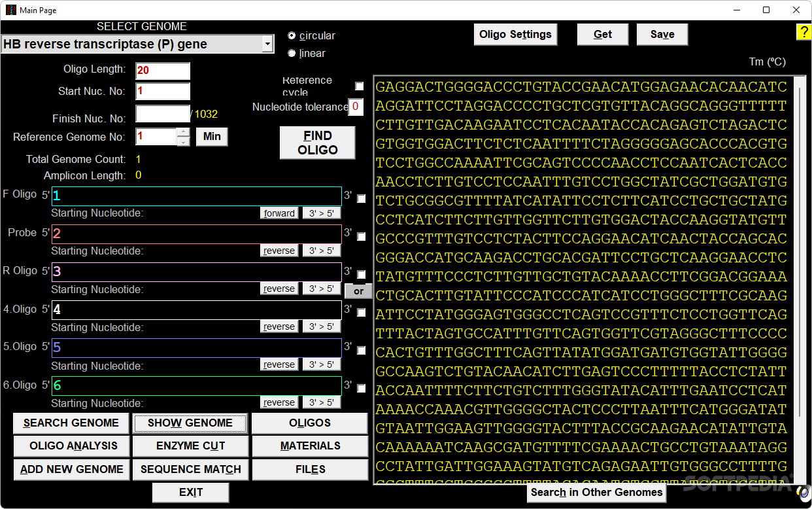Click the Save button
The image size is (812, 509).
coord(662,35)
